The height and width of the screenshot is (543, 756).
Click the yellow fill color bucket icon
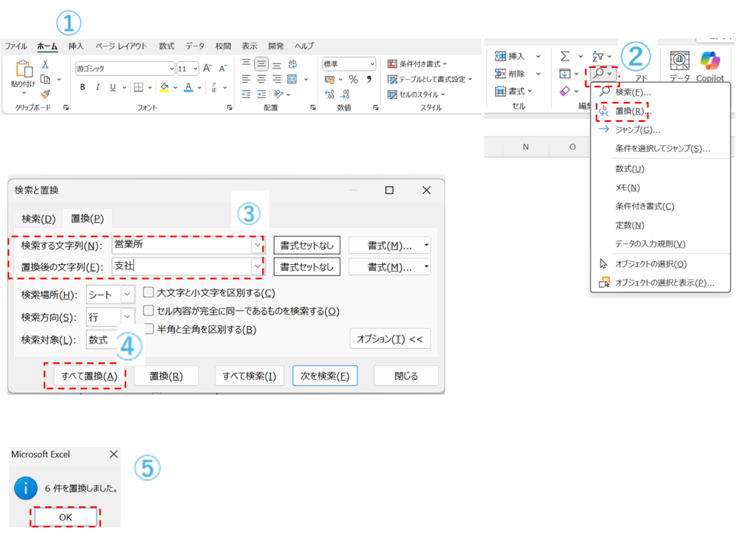pyautogui.click(x=165, y=87)
